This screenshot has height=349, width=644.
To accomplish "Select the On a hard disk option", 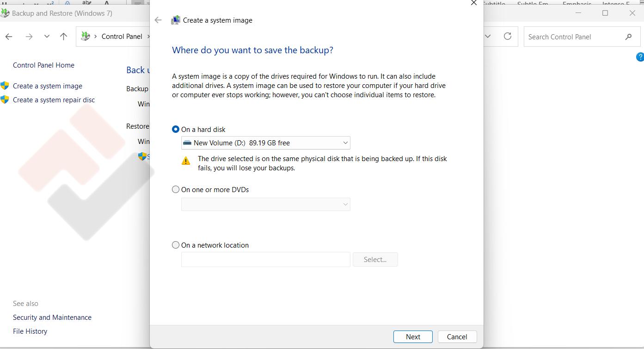I will click(176, 130).
